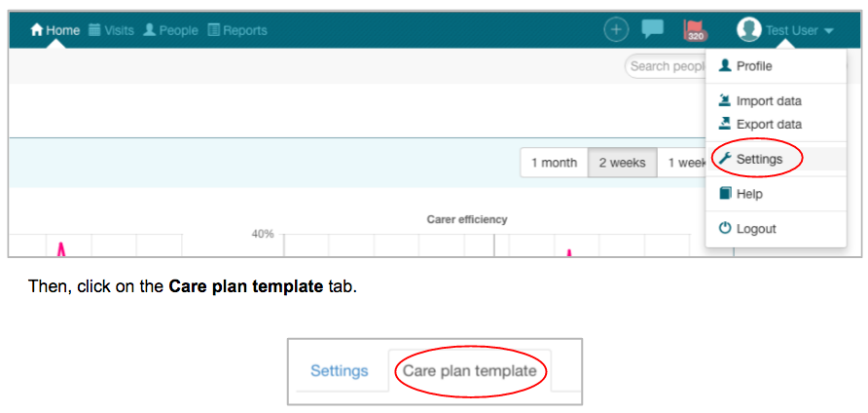Image resolution: width=868 pixels, height=413 pixels.
Task: Expand the Test User dropdown arrow
Action: [829, 31]
